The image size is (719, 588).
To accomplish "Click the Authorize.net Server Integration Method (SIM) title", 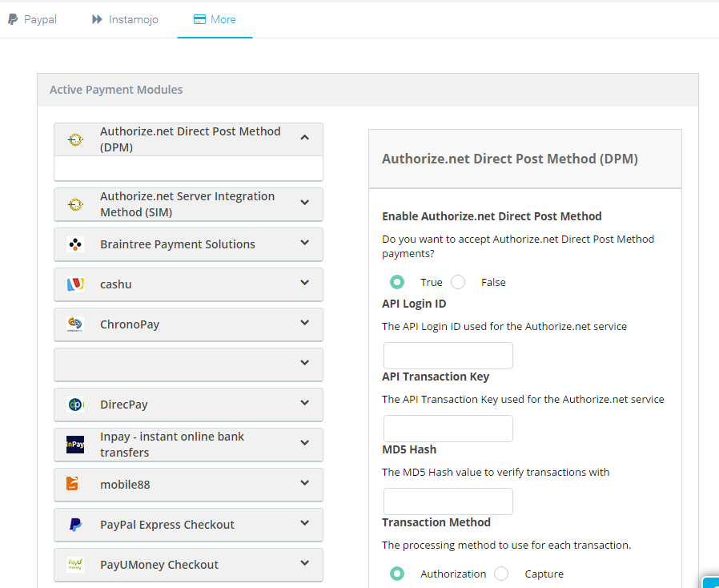I will [187, 204].
